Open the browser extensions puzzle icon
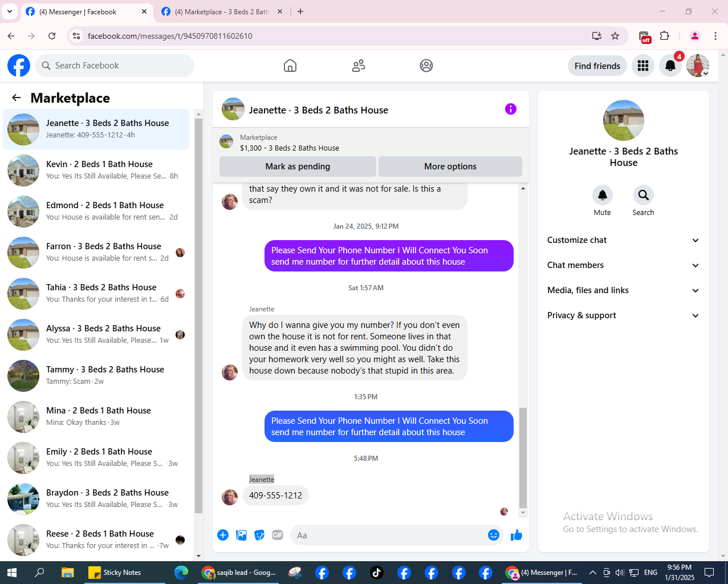Screen dimensions: 728x584 tap(664, 36)
